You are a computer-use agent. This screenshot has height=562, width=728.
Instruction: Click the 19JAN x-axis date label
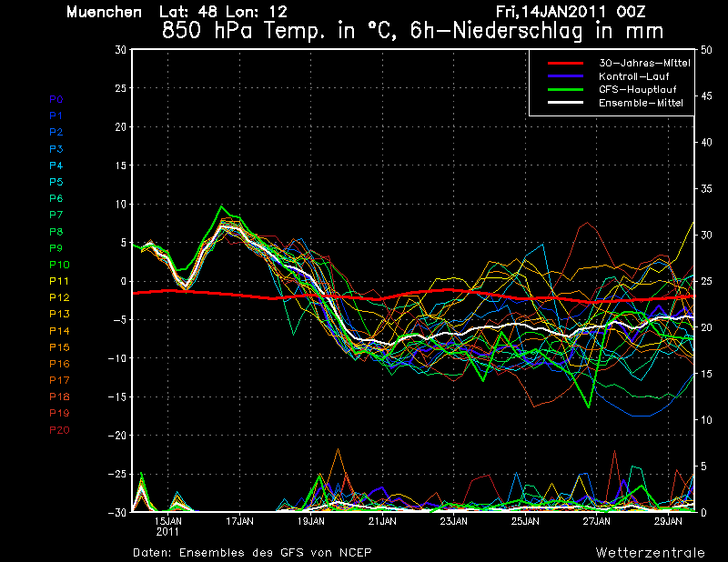(311, 522)
